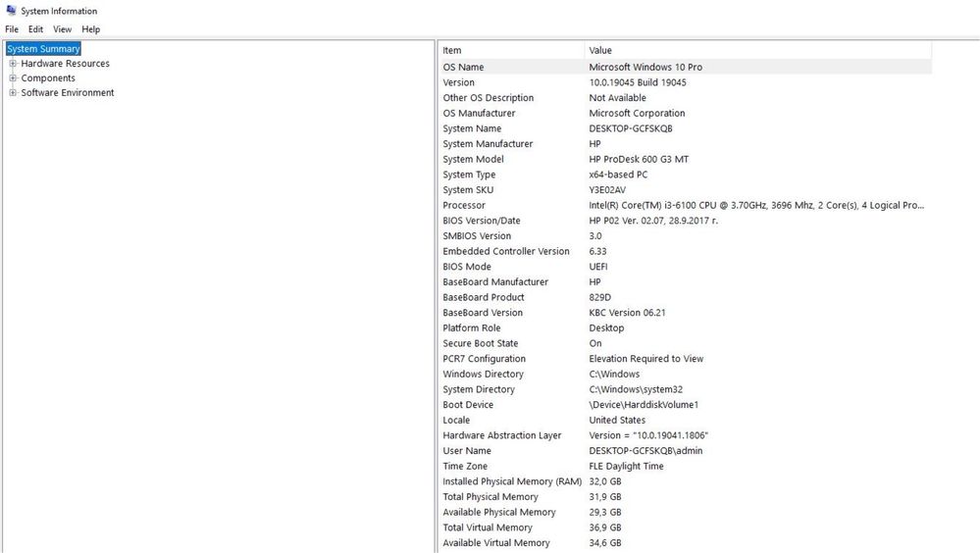The height and width of the screenshot is (553, 980).
Task: Select System Summary in the tree
Action: click(43, 49)
